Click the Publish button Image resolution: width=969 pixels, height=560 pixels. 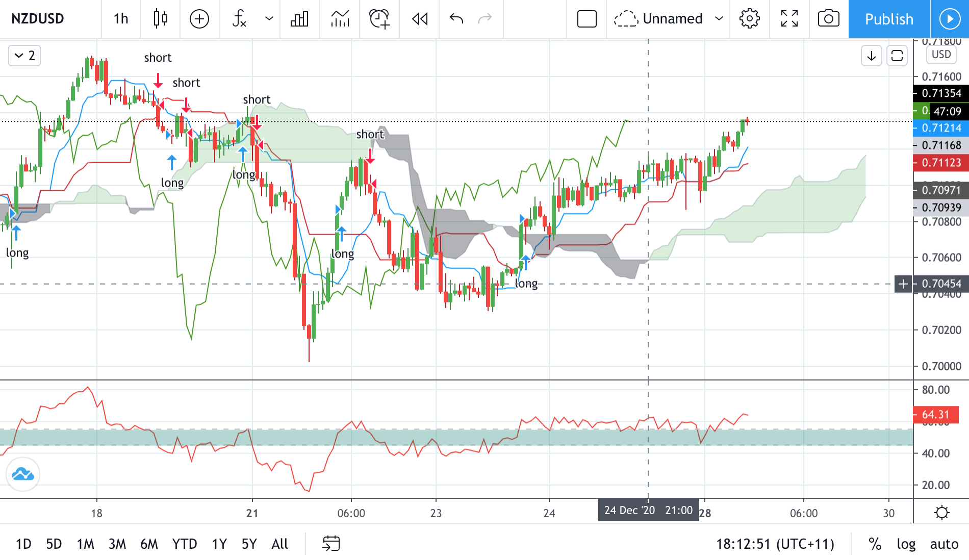pos(889,19)
